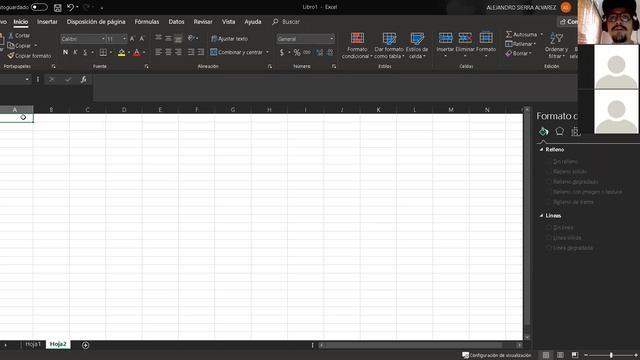Select the Copiar formato paintbrush

point(29,56)
